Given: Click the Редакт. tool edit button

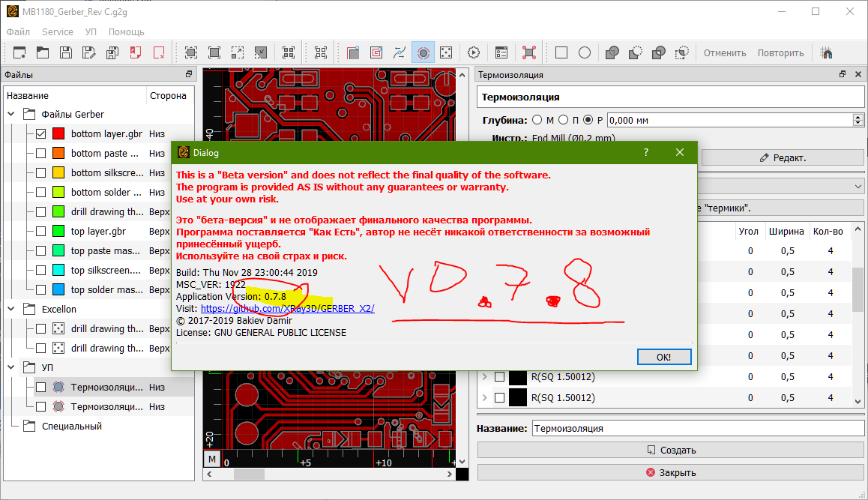Looking at the screenshot, I should tap(783, 158).
